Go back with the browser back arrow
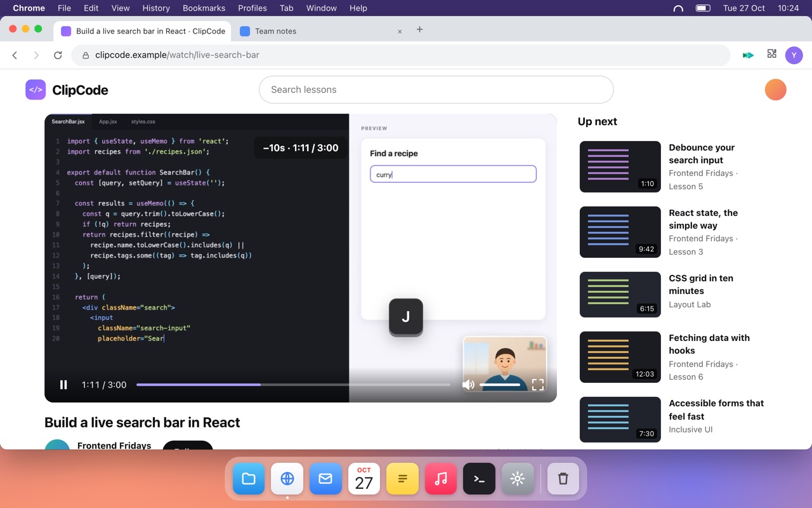The image size is (812, 508). coord(15,55)
